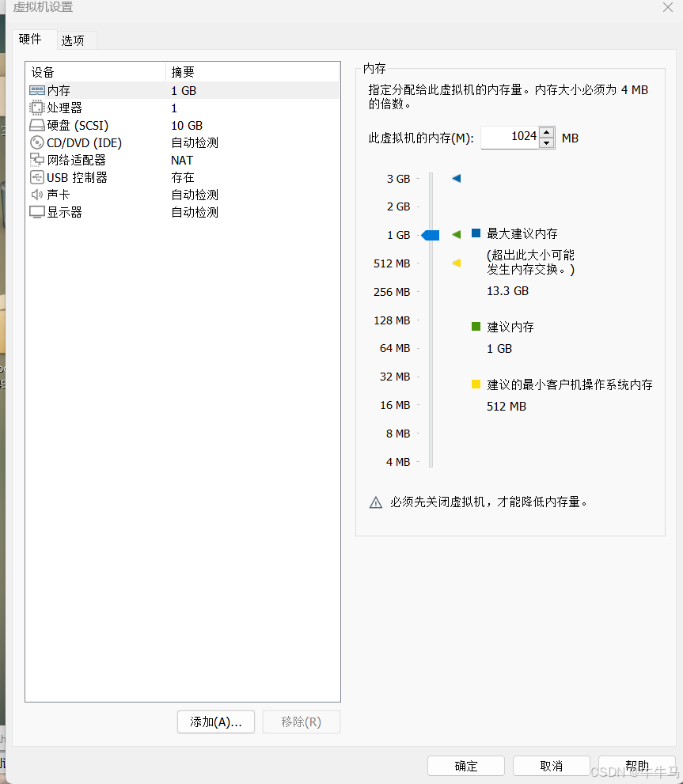Click the 添加(A)... add hardware button
Screen dimensions: 683x784
pyautogui.click(x=215, y=722)
